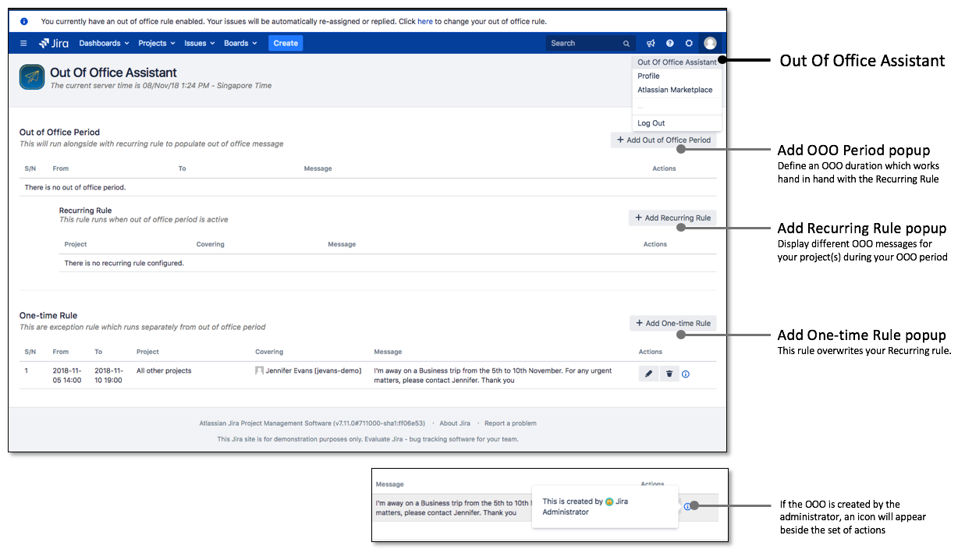958x560 pixels.
Task: Open the hamburger sidebar menu icon
Action: coord(23,44)
